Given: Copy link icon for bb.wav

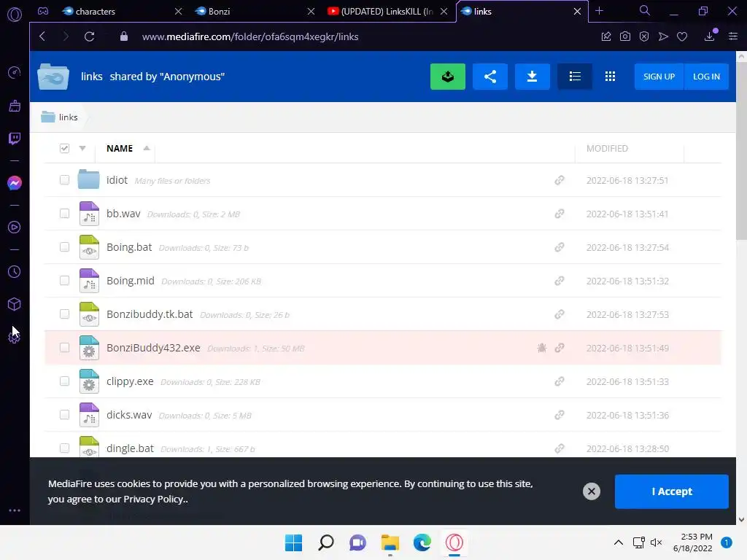Looking at the screenshot, I should pos(560,214).
